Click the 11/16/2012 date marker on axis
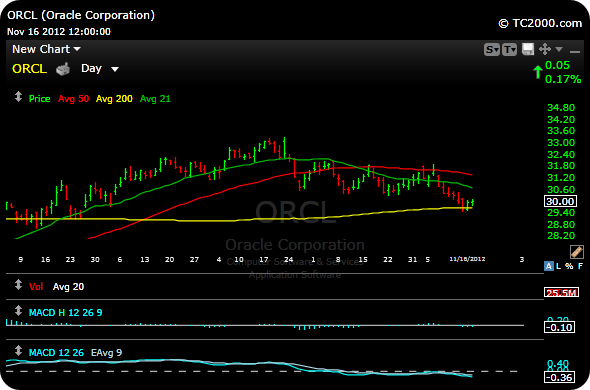 tap(467, 259)
